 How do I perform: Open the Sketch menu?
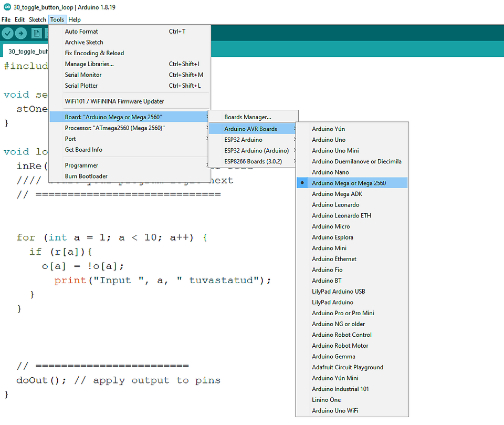[x=37, y=19]
